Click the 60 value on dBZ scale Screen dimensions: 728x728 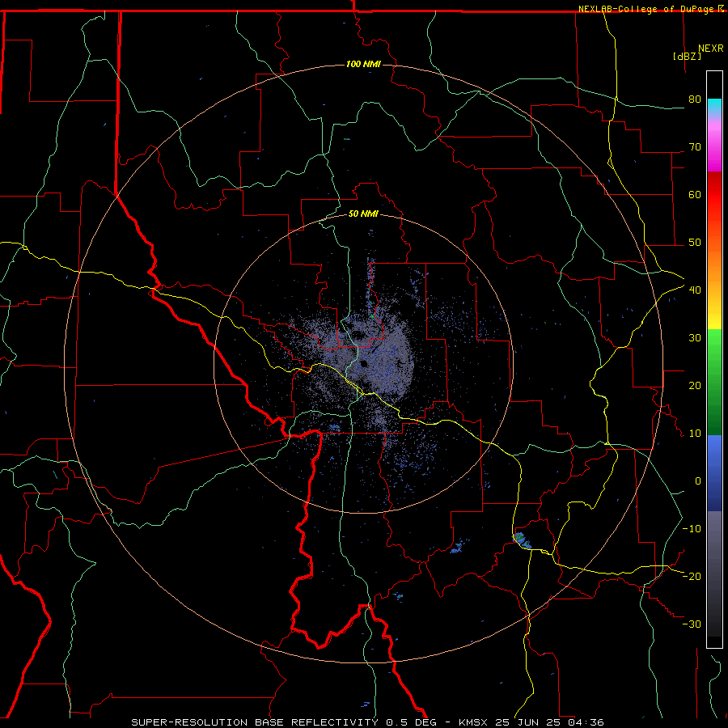[695, 194]
